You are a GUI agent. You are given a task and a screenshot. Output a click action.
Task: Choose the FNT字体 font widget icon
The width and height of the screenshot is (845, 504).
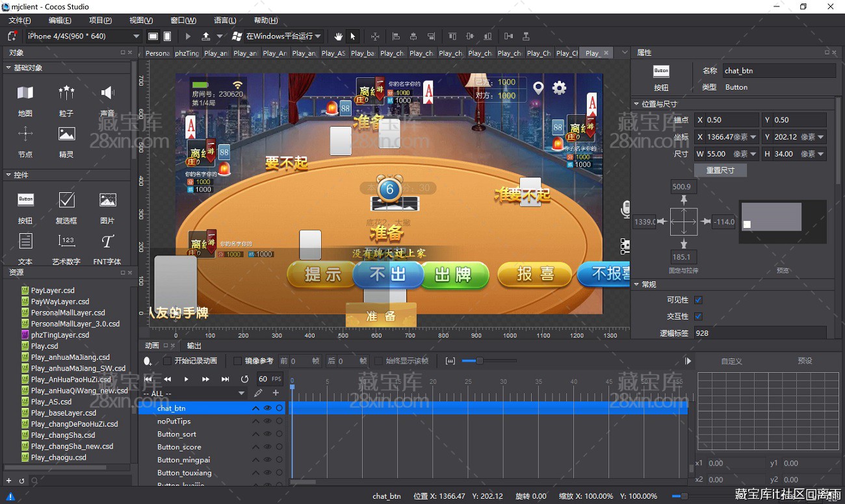108,241
